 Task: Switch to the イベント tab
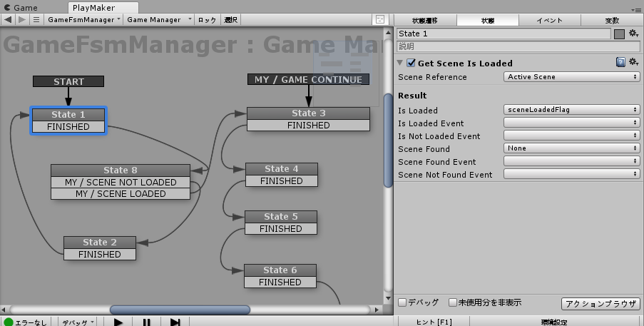[x=550, y=20]
